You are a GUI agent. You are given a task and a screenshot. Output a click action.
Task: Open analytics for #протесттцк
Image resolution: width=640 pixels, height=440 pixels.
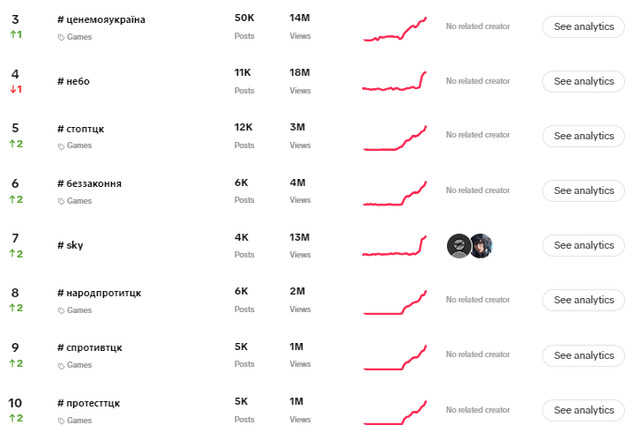[583, 410]
